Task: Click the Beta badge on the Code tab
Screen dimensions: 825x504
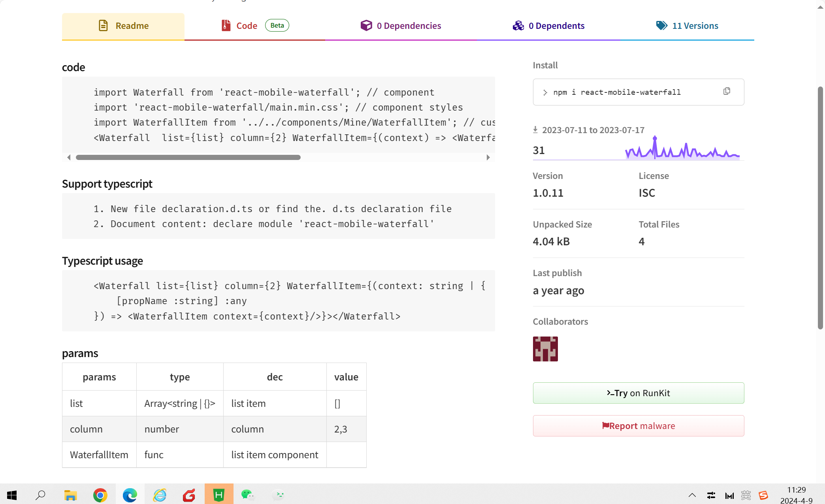Action: coord(277,25)
